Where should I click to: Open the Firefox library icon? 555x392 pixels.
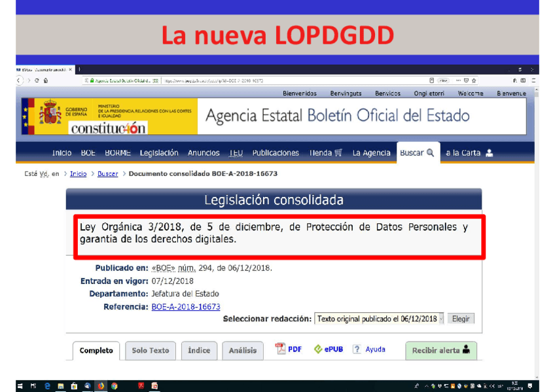point(515,80)
